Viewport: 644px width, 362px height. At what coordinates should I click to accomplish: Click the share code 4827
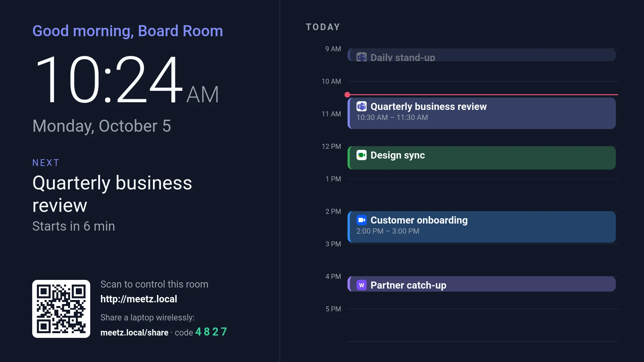[x=211, y=332]
